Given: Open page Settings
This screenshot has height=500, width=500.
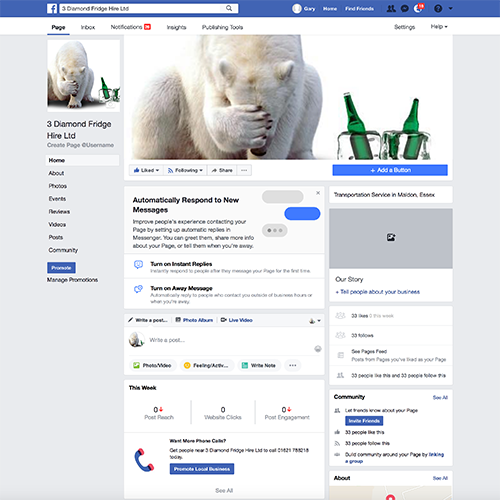Looking at the screenshot, I should pyautogui.click(x=404, y=27).
